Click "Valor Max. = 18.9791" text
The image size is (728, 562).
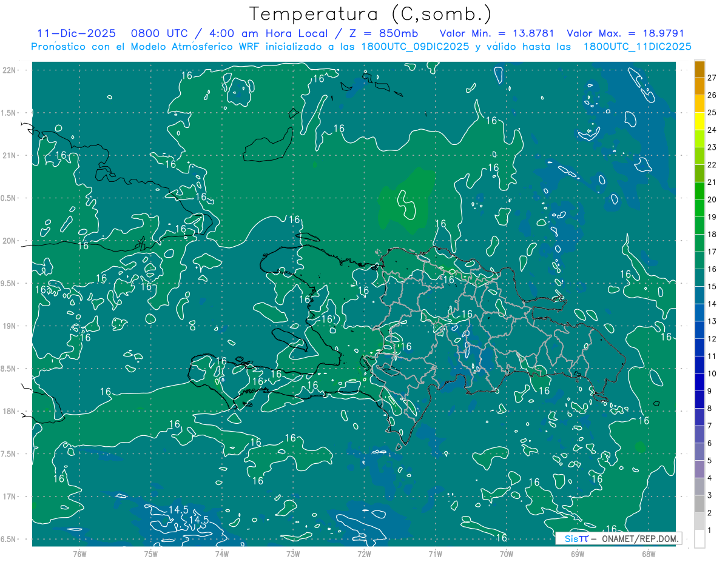point(625,33)
